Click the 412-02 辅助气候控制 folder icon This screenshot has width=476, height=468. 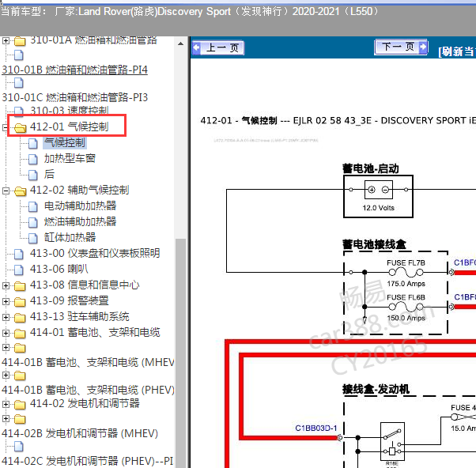click(x=20, y=191)
